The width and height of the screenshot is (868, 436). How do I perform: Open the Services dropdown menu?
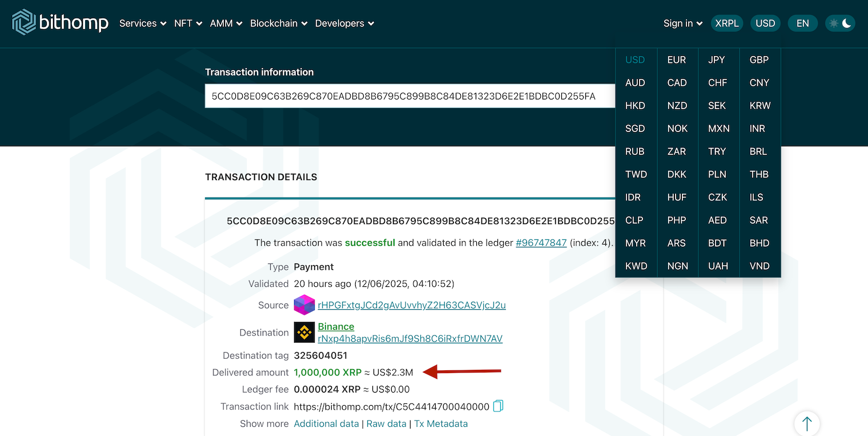(x=143, y=23)
